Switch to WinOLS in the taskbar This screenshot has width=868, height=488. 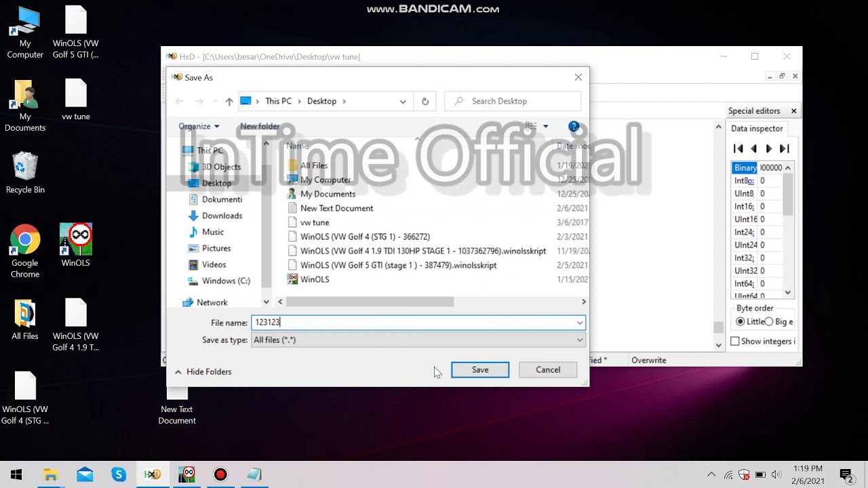click(x=186, y=474)
